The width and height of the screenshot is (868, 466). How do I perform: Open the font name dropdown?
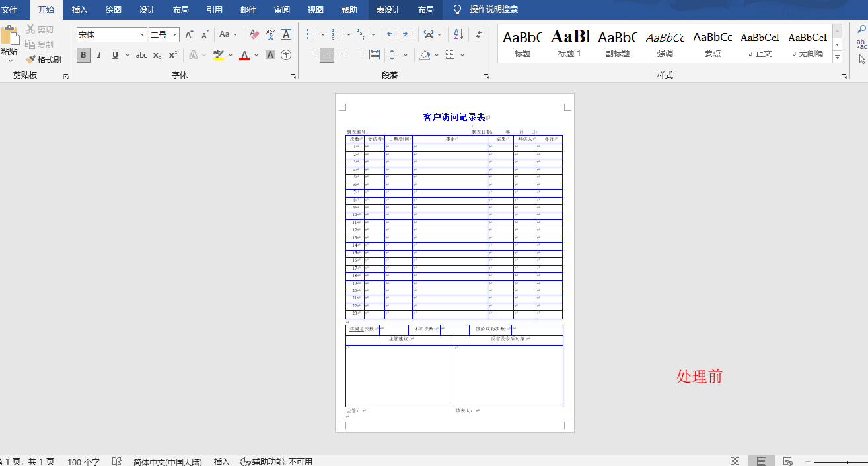143,34
